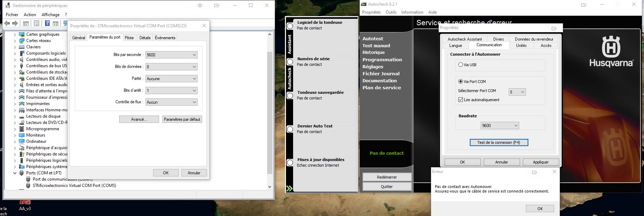This screenshot has width=644, height=216.
Task: Switch to the Langue tab
Action: coord(456,46)
